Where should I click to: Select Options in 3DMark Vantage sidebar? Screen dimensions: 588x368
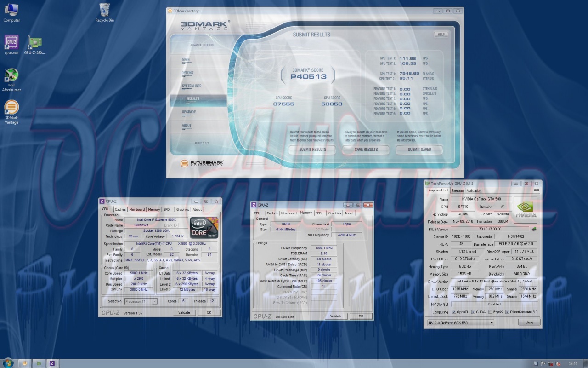tap(187, 73)
